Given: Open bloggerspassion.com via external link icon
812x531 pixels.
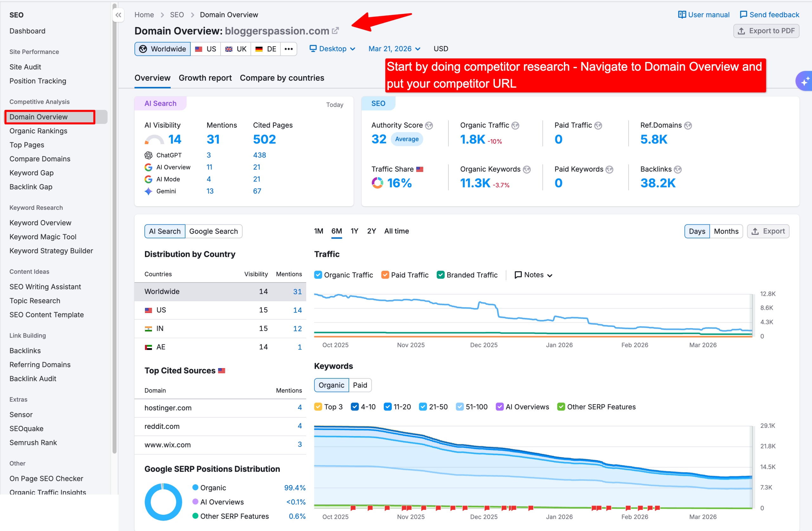Looking at the screenshot, I should [336, 30].
